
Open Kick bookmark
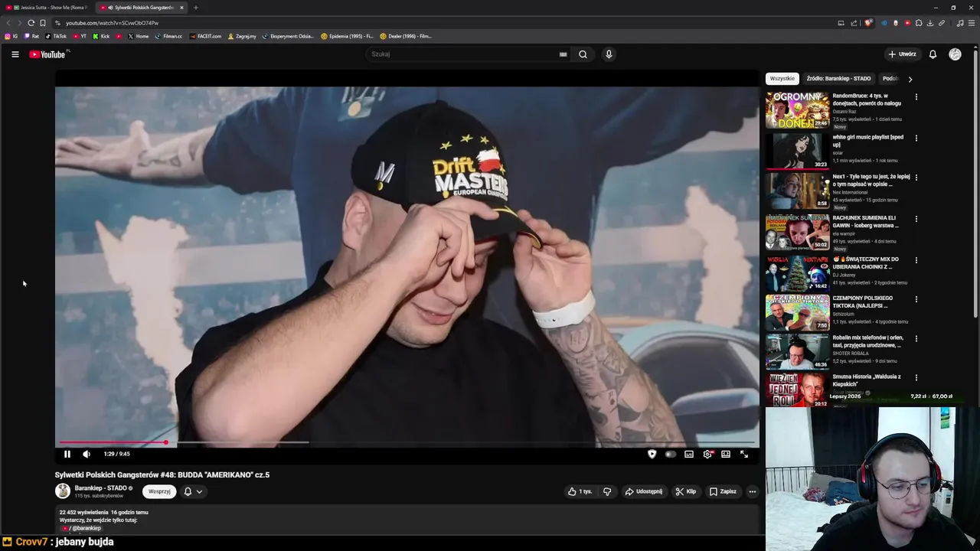pos(101,36)
